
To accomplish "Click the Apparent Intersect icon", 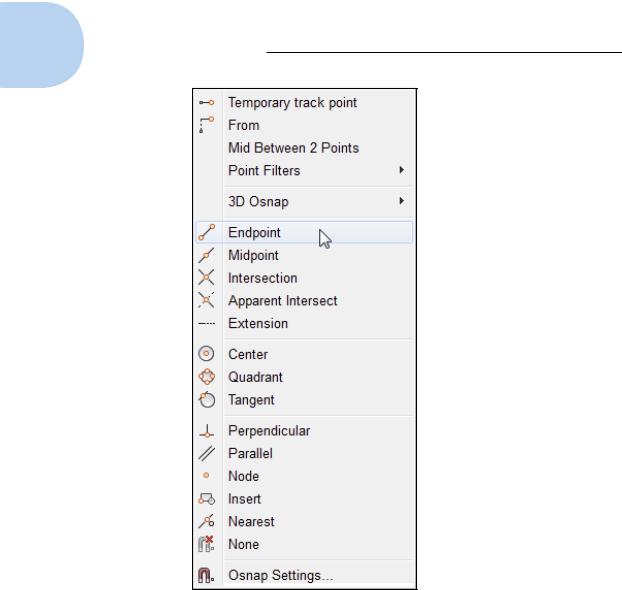I will 206,300.
